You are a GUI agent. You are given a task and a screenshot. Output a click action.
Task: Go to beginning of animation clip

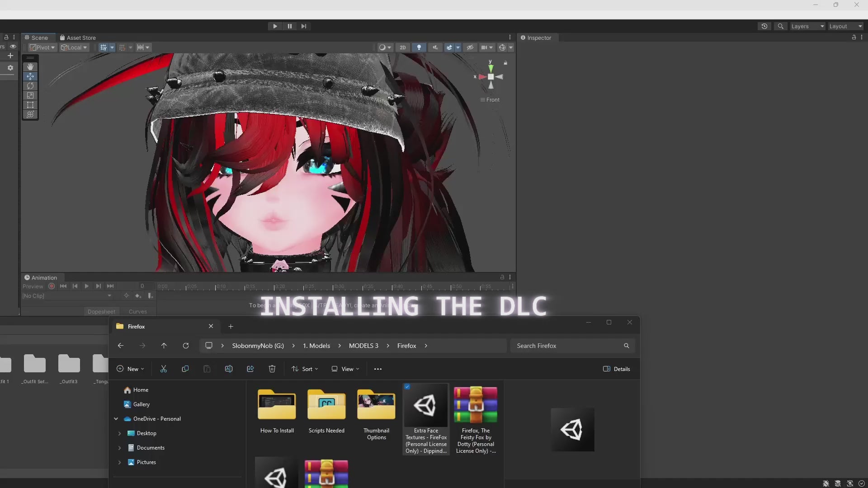(63, 286)
